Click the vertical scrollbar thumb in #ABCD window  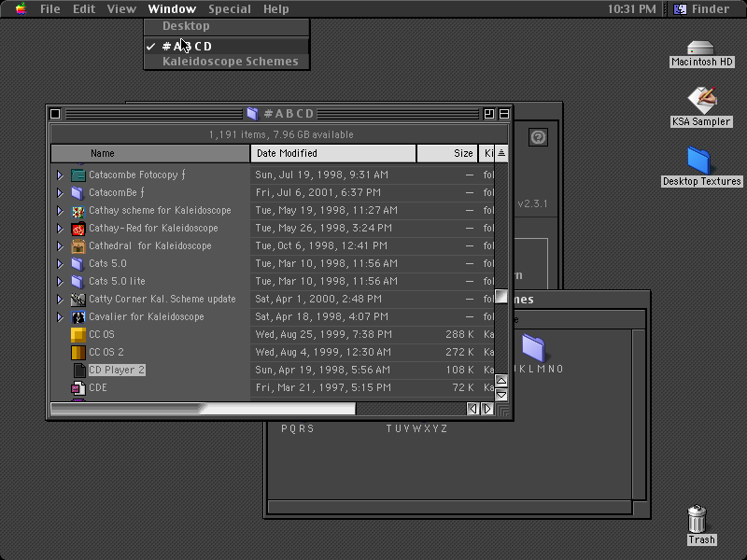[x=501, y=296]
